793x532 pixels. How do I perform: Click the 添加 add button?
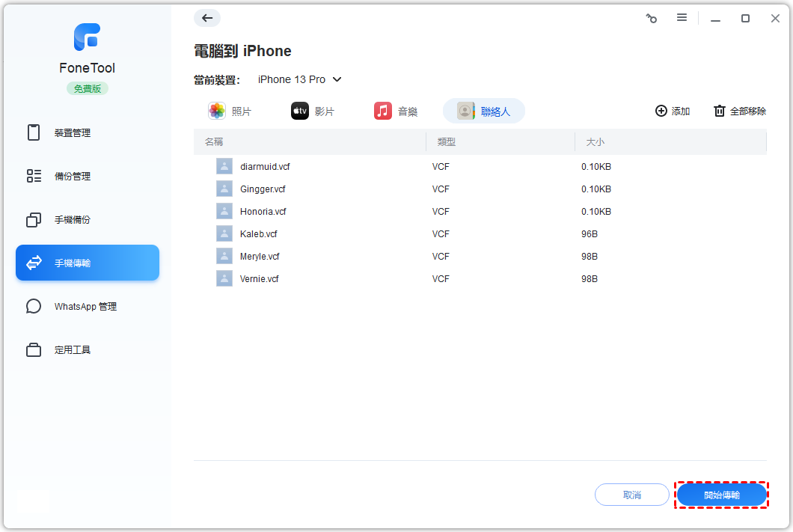673,111
